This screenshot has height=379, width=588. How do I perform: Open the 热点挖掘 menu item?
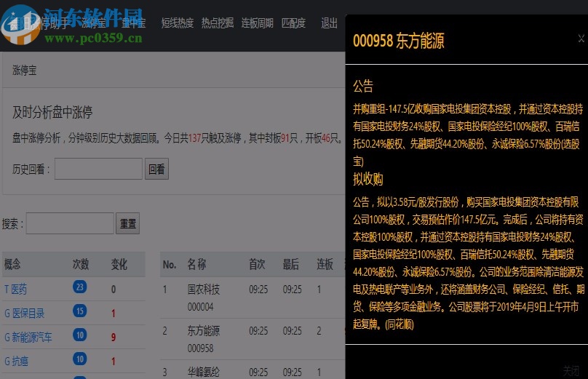218,23
